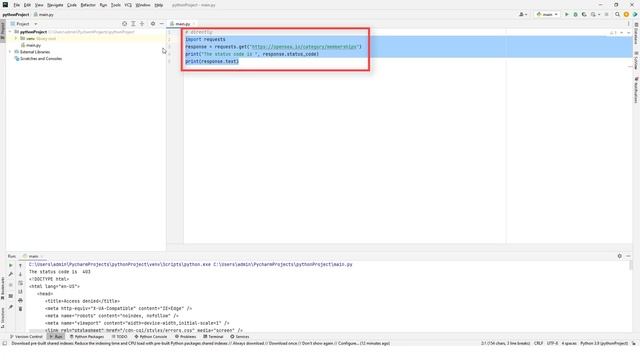Click pythonProject breadcrumb in navigation bar
This screenshot has width=640, height=360.
[x=16, y=15]
